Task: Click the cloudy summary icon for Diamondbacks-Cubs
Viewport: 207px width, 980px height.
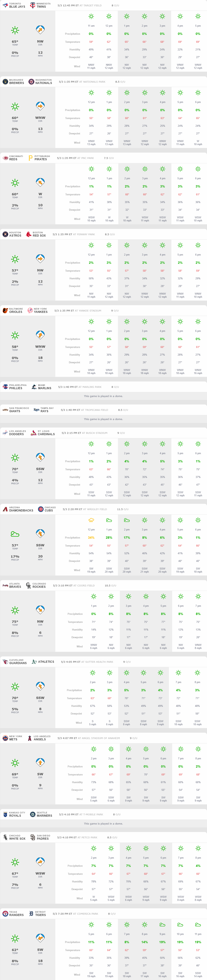Action: tap(15, 534)
